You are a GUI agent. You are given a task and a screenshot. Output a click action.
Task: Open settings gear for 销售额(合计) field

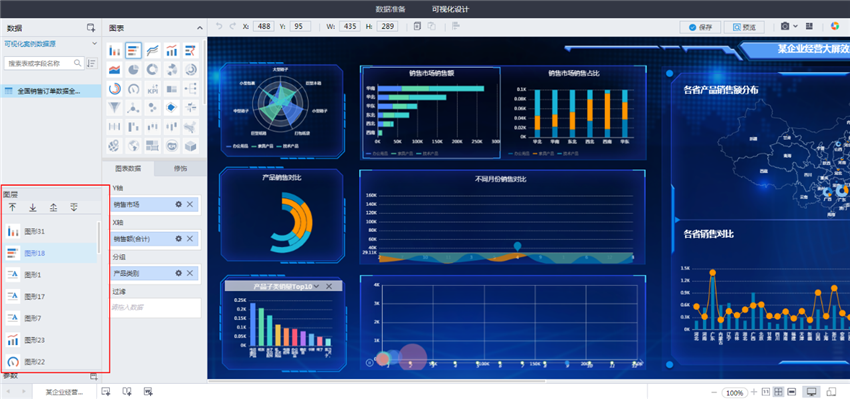point(178,239)
